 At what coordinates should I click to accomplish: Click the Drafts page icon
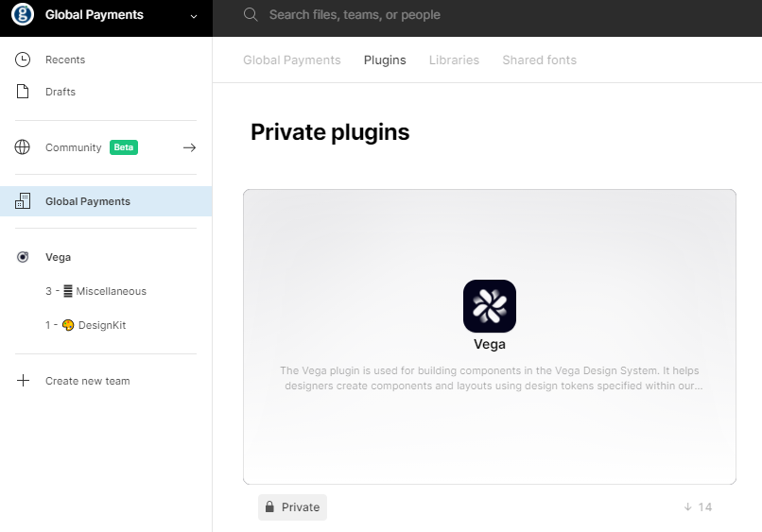click(x=23, y=92)
